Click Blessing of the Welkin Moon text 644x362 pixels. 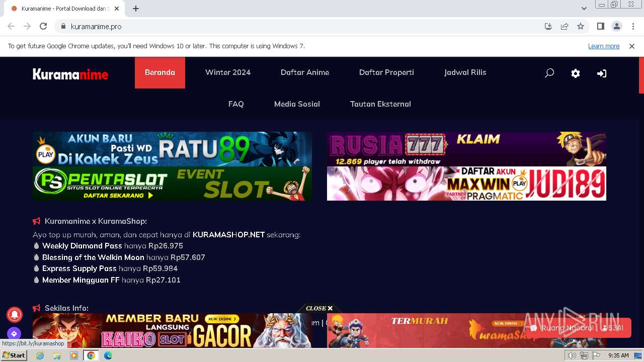click(93, 257)
